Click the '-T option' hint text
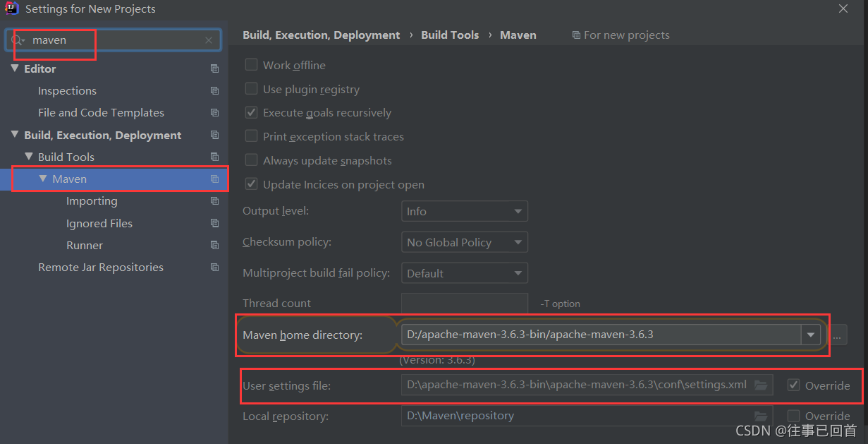868x444 pixels. (x=561, y=304)
